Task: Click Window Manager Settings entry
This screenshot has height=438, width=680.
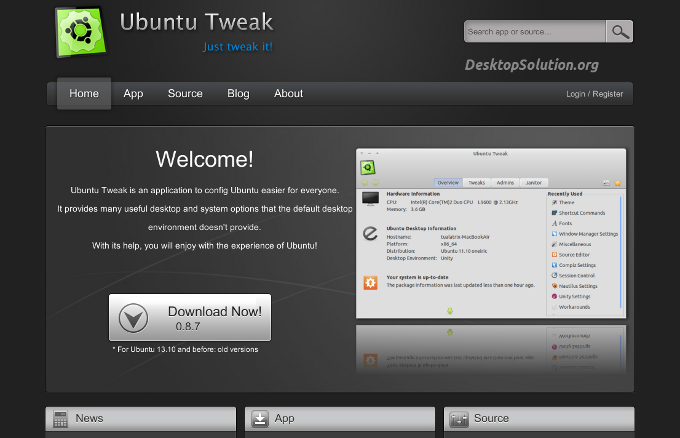Action: 585,234
